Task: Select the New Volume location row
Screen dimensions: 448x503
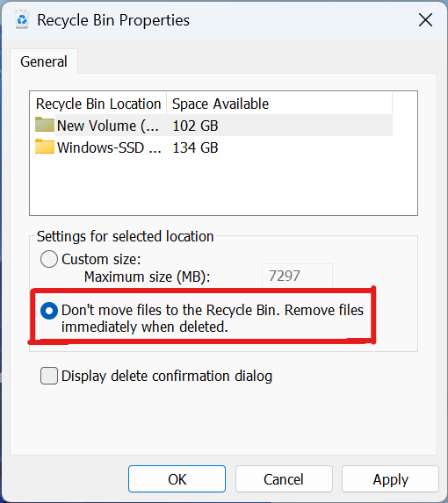Action: (x=213, y=126)
